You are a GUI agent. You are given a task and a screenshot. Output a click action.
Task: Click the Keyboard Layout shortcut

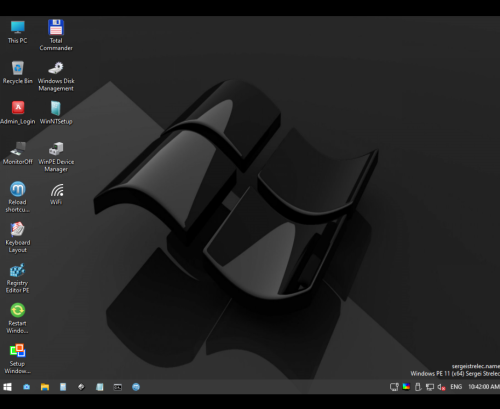tap(17, 237)
